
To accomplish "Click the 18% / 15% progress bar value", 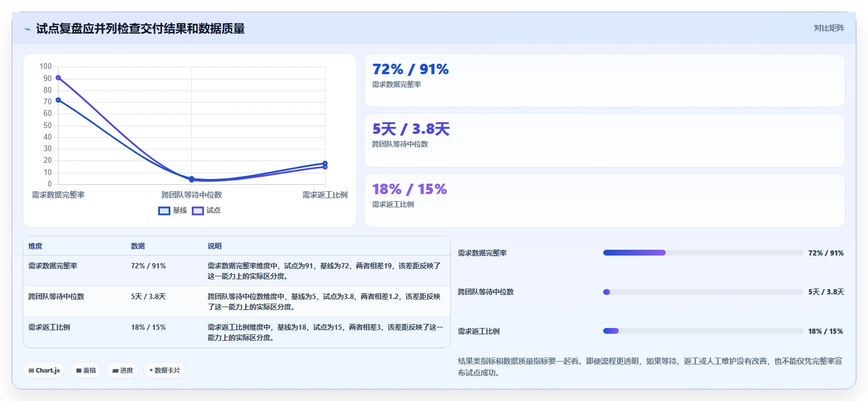I will click(826, 331).
